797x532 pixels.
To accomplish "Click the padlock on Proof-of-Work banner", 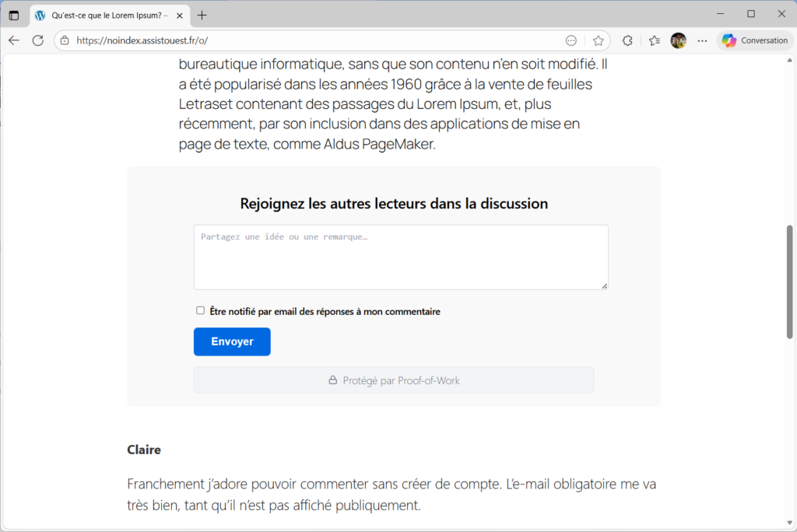I will pyautogui.click(x=334, y=380).
